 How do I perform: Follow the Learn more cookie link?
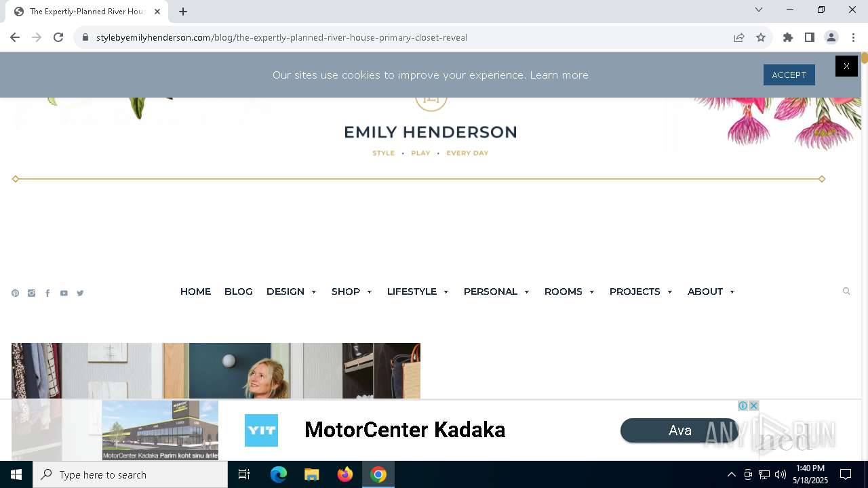click(x=559, y=75)
